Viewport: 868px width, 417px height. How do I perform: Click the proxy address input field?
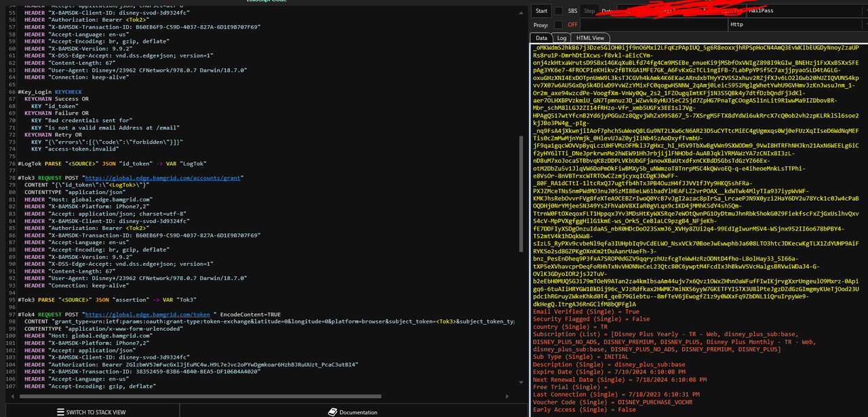(x=654, y=24)
